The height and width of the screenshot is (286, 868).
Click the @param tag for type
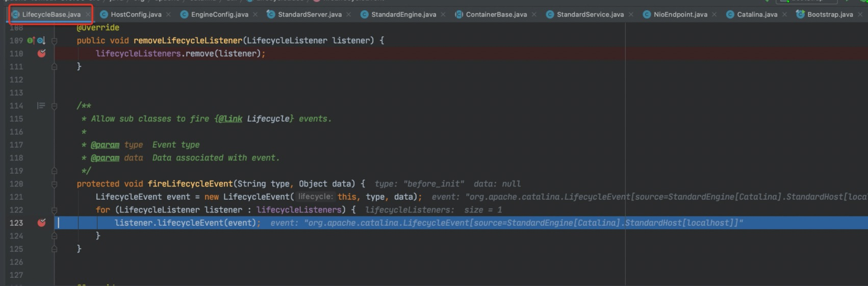pos(105,145)
